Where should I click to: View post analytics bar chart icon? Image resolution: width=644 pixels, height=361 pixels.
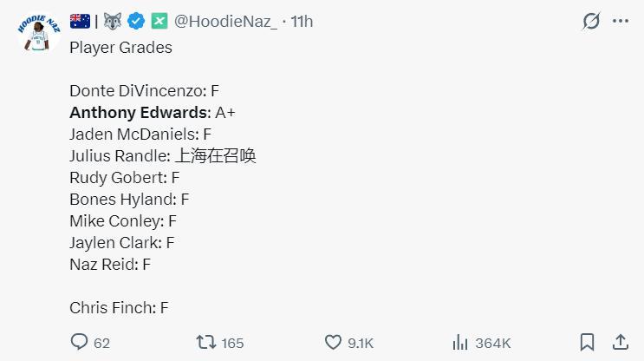[x=460, y=343]
